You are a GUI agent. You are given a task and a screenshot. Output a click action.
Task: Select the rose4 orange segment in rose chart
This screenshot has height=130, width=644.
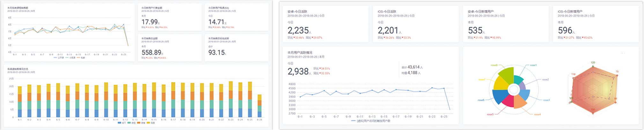[x=520, y=102]
